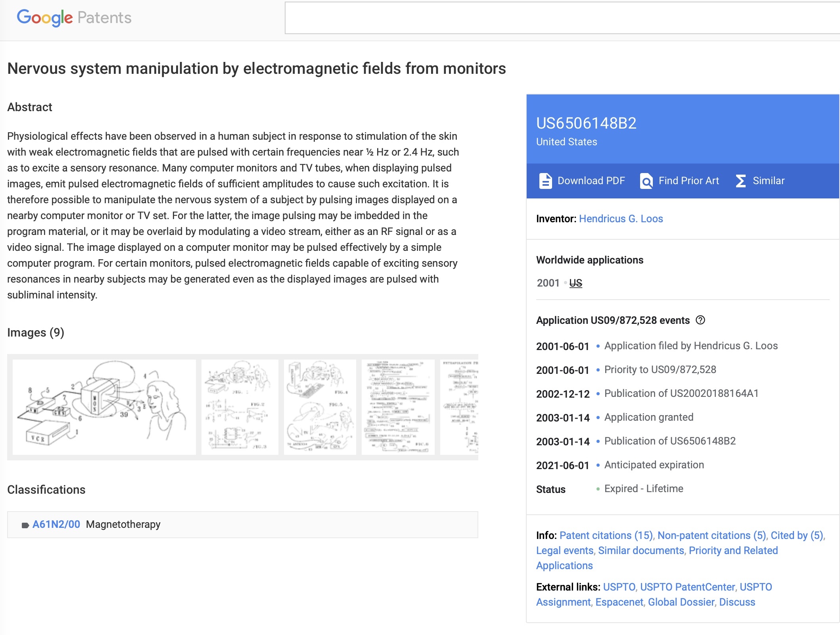Viewport: 840px width, 635px height.
Task: Open the FIG. 2 and 3 thumbnail
Action: [x=240, y=407]
